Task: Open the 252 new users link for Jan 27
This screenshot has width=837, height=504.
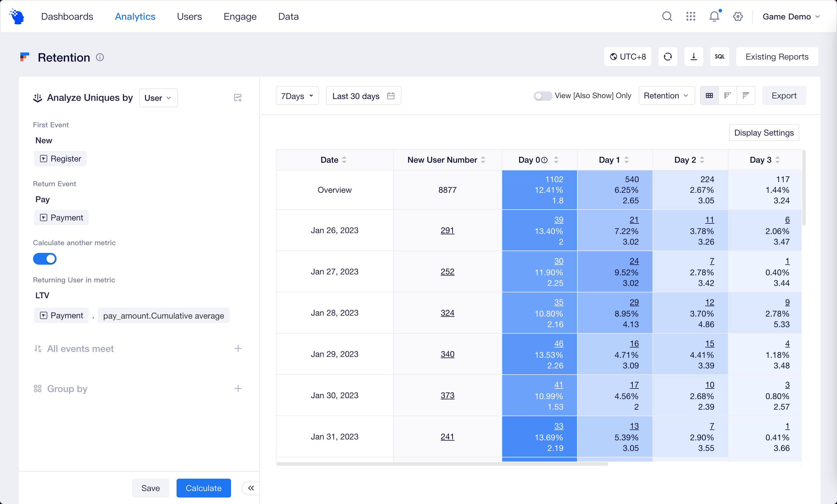Action: pos(448,271)
